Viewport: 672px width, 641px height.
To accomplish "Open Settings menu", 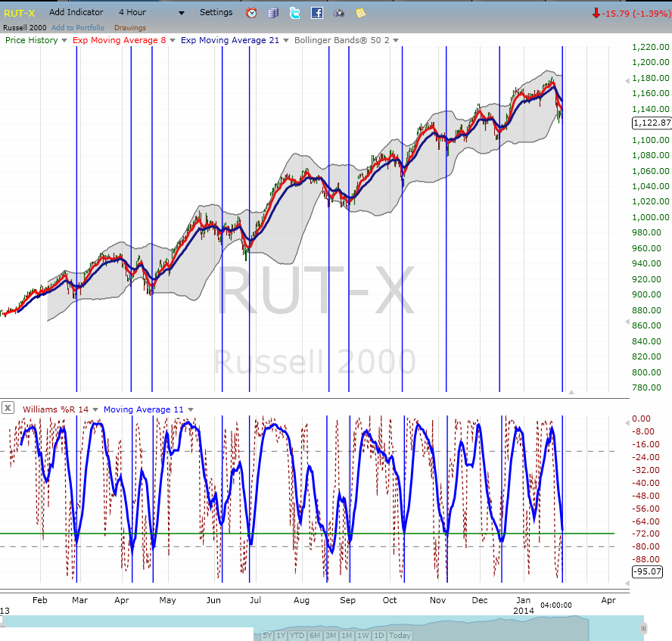I will [x=216, y=12].
